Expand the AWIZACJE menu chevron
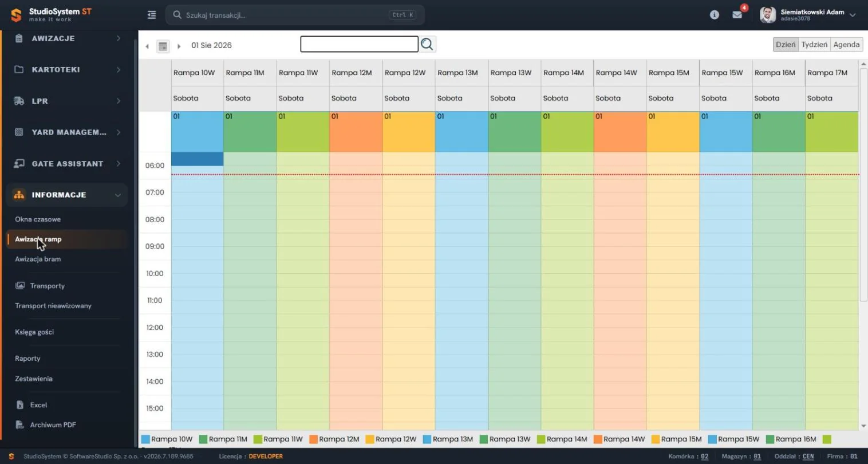The height and width of the screenshot is (464, 868). pos(119,38)
